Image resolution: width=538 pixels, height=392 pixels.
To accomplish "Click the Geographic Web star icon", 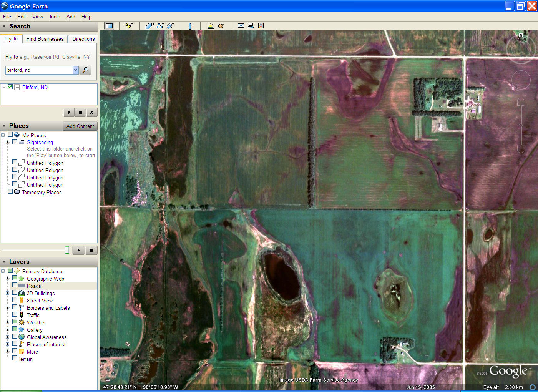I will pos(22,278).
